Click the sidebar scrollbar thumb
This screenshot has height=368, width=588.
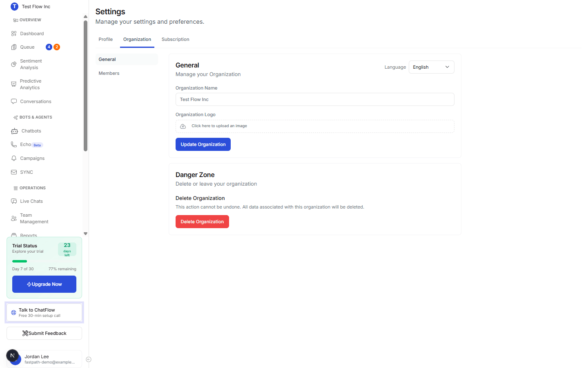(85, 86)
